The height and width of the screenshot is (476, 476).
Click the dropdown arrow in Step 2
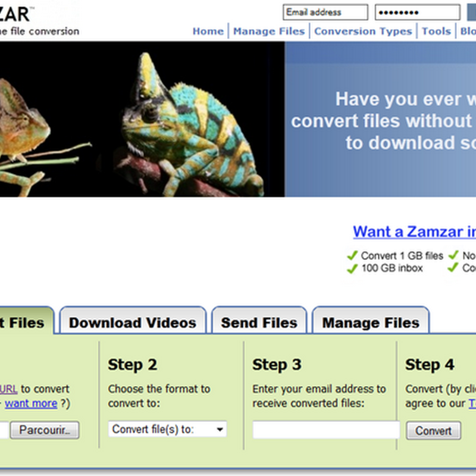pyautogui.click(x=220, y=429)
